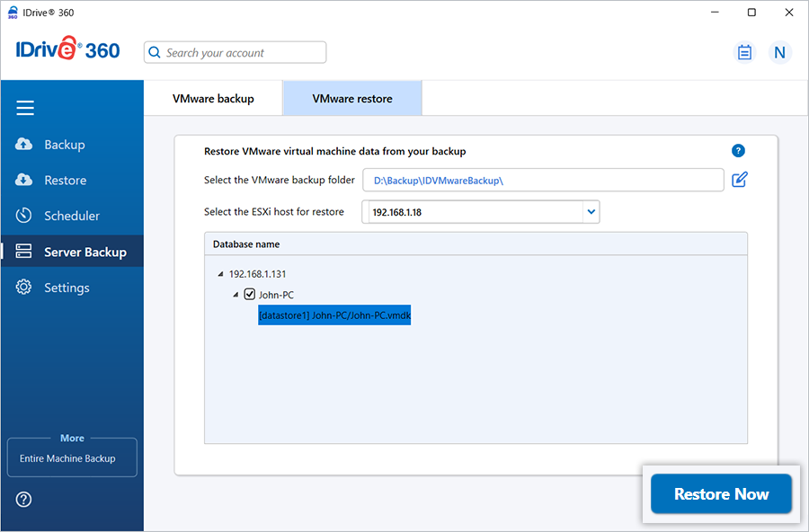Collapse the John-PC tree node
Screen dimensions: 809x532
click(236, 295)
